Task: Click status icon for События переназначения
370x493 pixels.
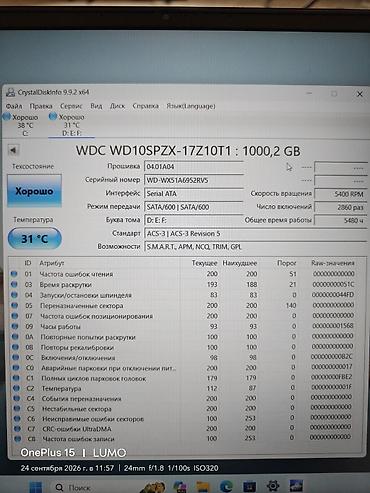Action: click(x=17, y=399)
